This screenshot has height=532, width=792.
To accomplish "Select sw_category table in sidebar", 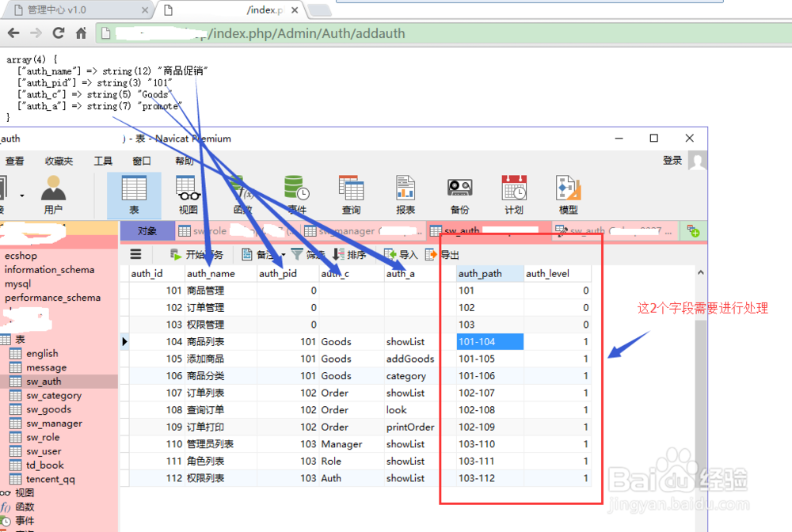I will [x=54, y=395].
